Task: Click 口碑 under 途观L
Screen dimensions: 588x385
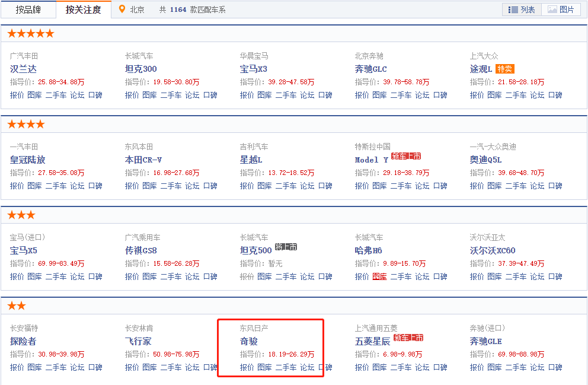Action: (x=555, y=96)
